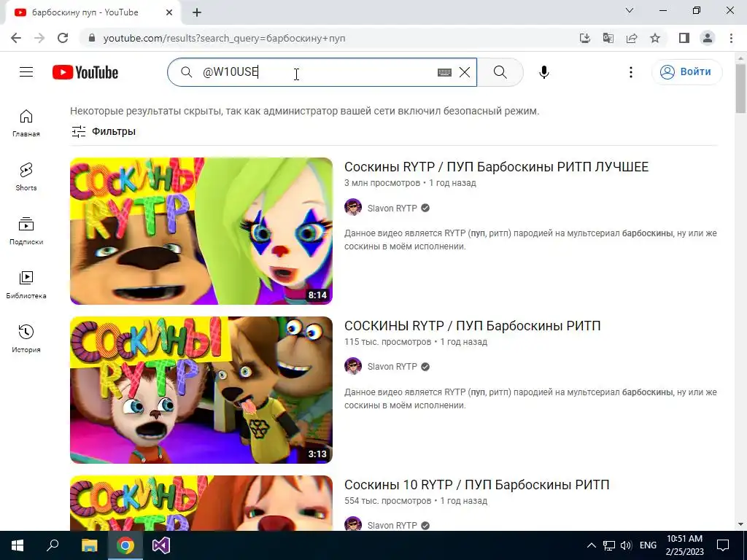Open the notifications action center
Screen dimensions: 747x560
tap(723, 545)
